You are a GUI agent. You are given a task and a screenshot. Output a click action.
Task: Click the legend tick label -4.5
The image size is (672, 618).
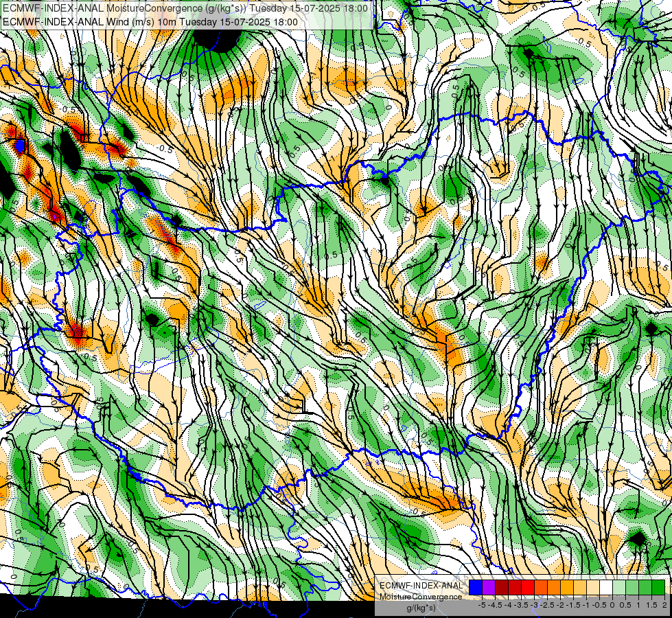click(495, 605)
